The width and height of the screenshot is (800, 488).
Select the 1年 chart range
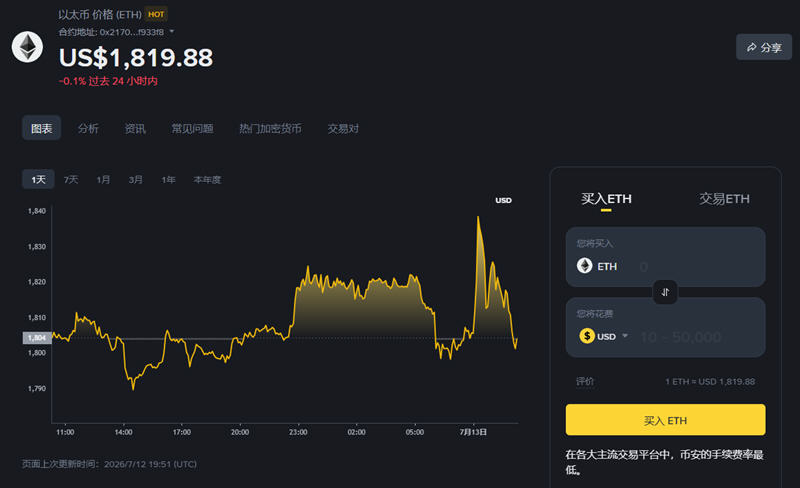(x=168, y=180)
